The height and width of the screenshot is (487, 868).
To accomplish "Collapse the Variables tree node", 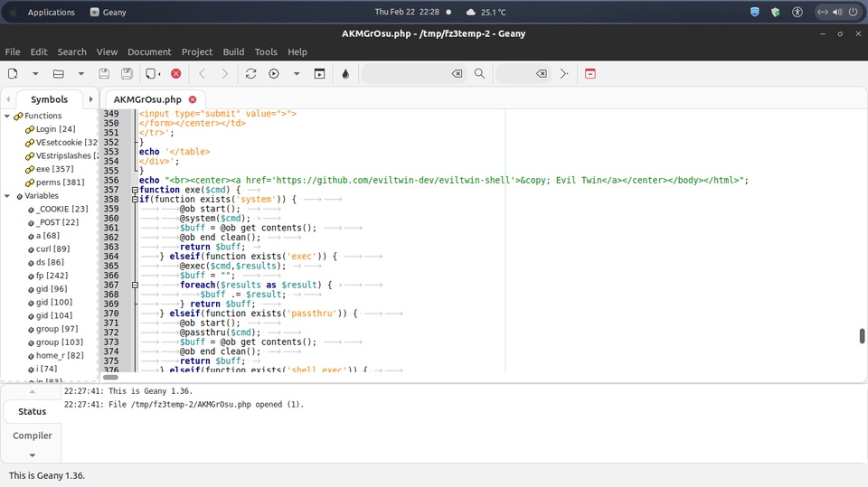I will (x=7, y=196).
